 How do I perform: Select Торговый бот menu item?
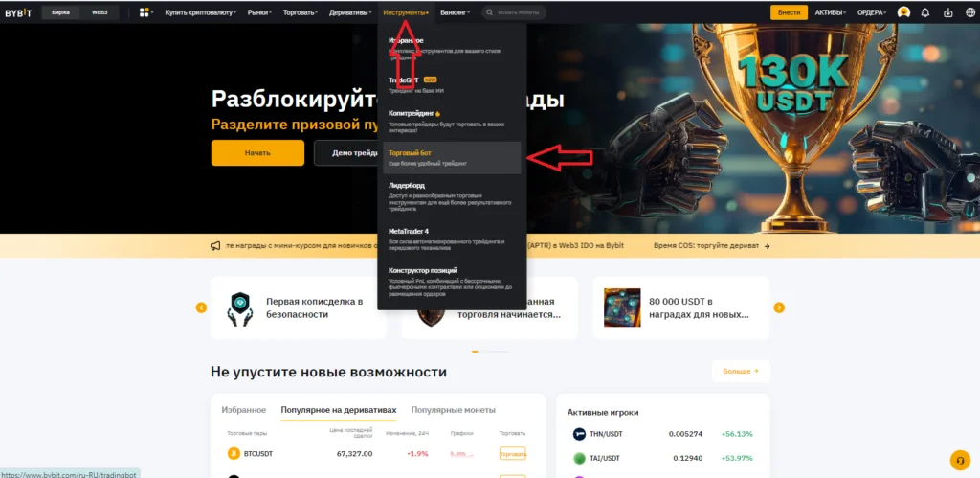point(452,158)
